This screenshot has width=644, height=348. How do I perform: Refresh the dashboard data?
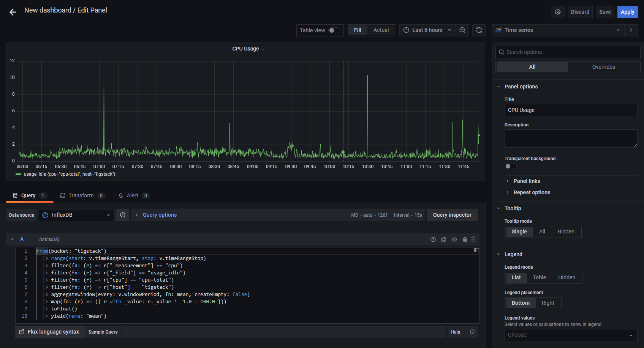tap(479, 30)
